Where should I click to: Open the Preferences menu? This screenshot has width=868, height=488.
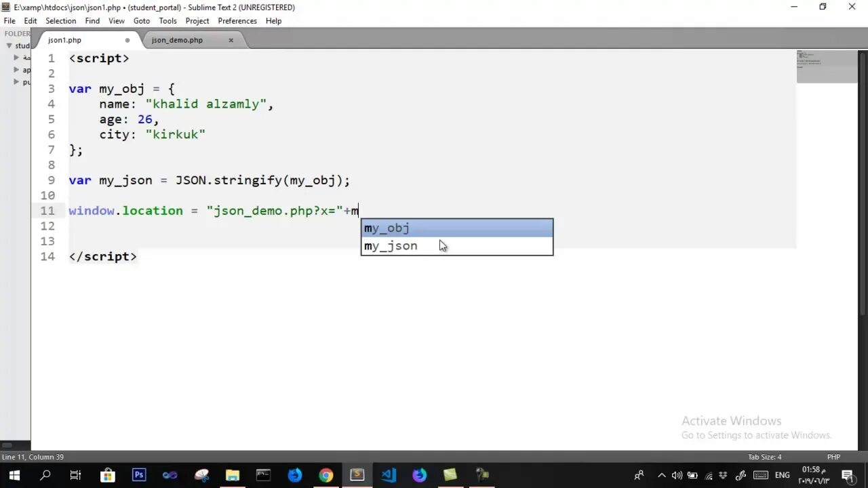coord(237,21)
